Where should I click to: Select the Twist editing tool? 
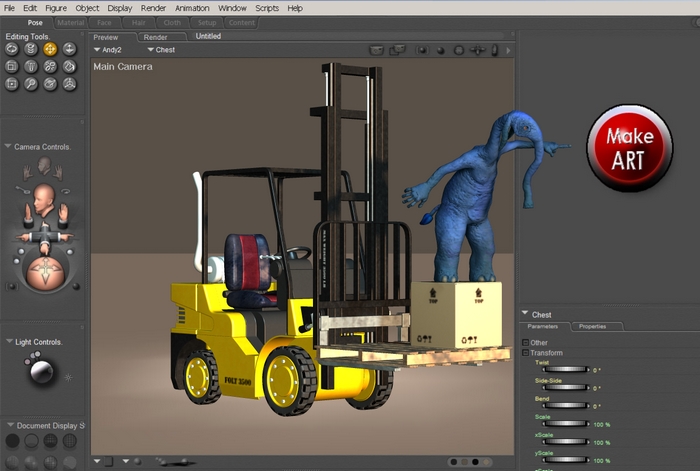tap(31, 48)
